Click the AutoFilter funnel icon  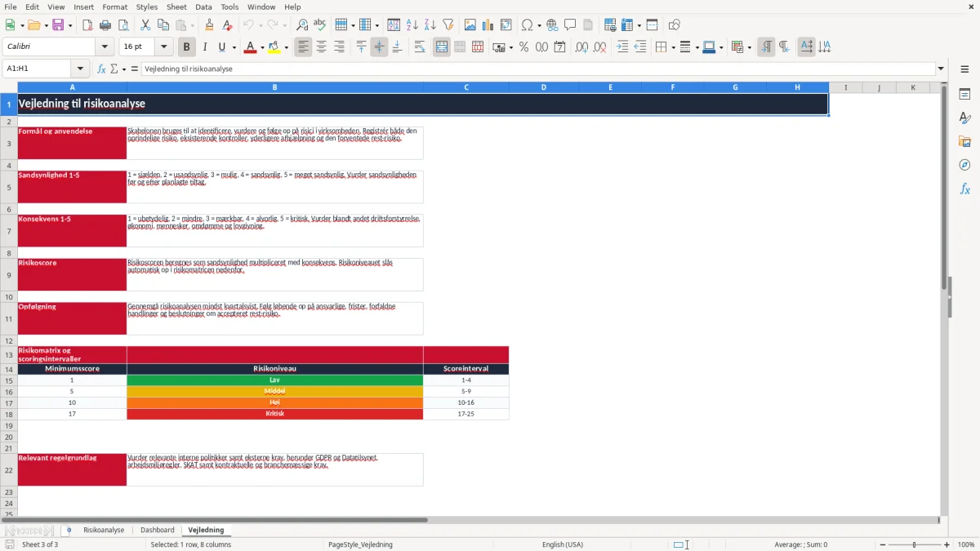tap(448, 25)
